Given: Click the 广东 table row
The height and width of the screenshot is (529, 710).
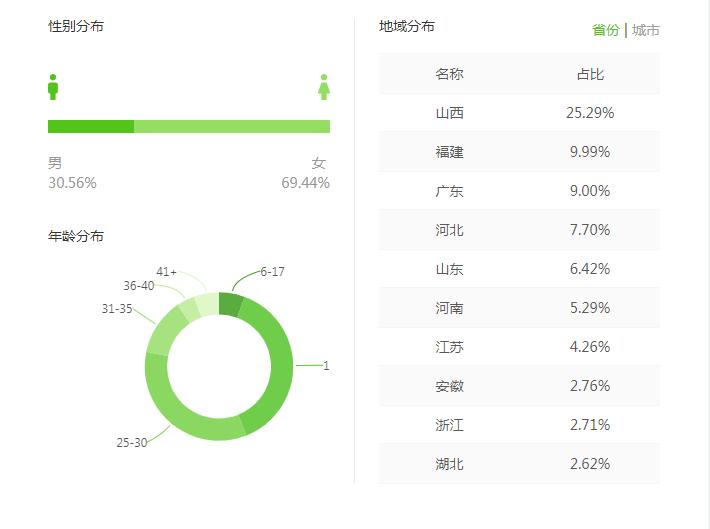Looking at the screenshot, I should pos(519,191).
